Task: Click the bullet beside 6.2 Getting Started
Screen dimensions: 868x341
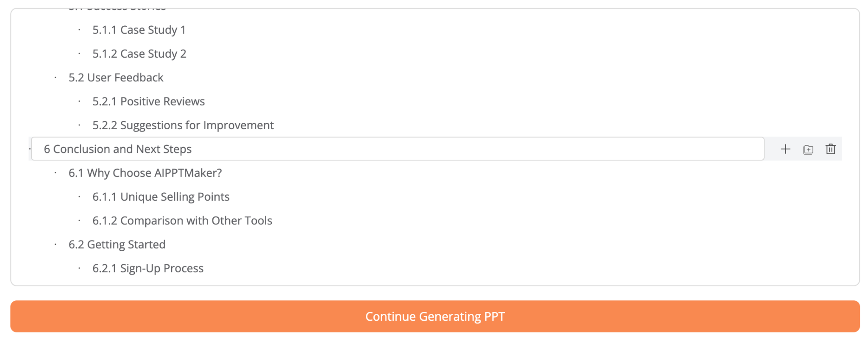Action: coord(56,244)
